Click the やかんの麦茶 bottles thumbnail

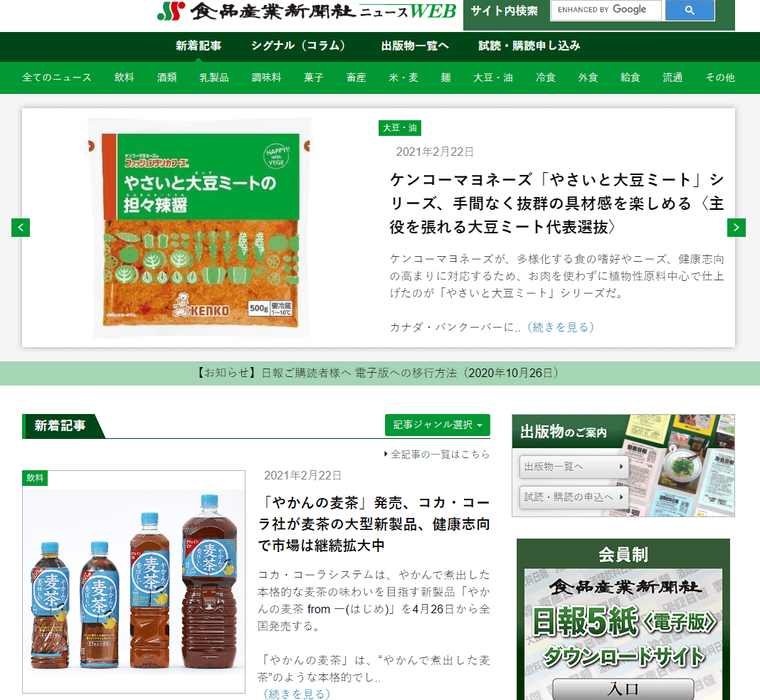click(134, 582)
